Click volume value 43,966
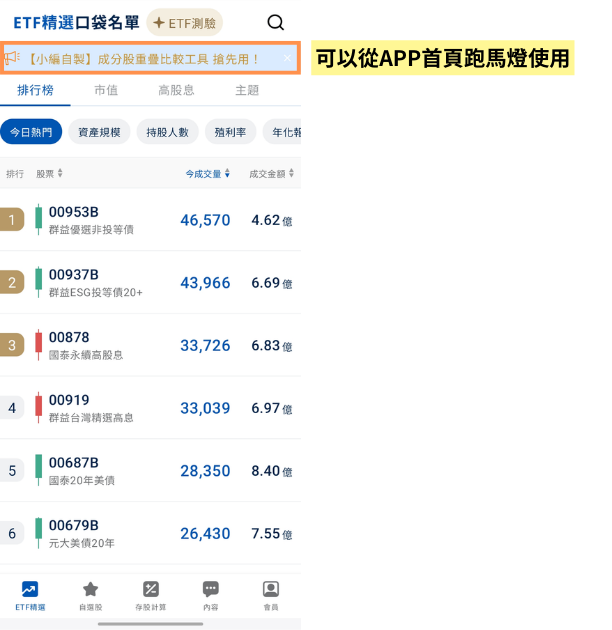Image resolution: width=612 pixels, height=630 pixels. [x=205, y=283]
